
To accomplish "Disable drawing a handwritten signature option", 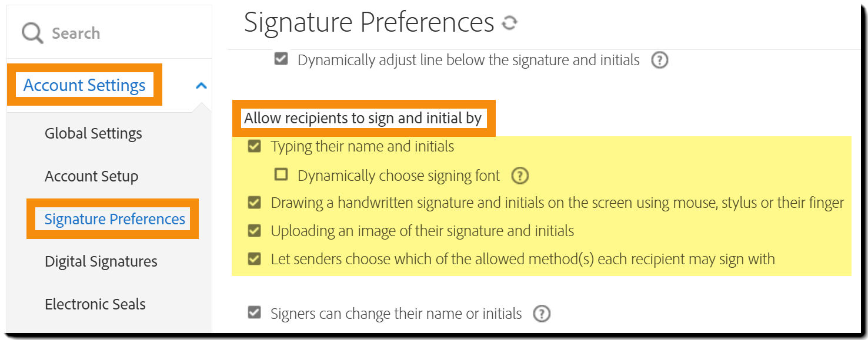I will click(253, 203).
